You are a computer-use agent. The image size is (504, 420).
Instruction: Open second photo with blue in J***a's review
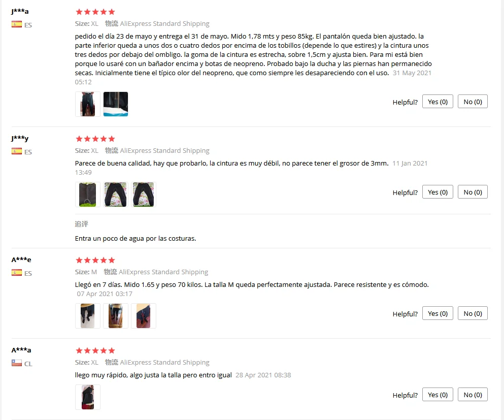(x=116, y=104)
